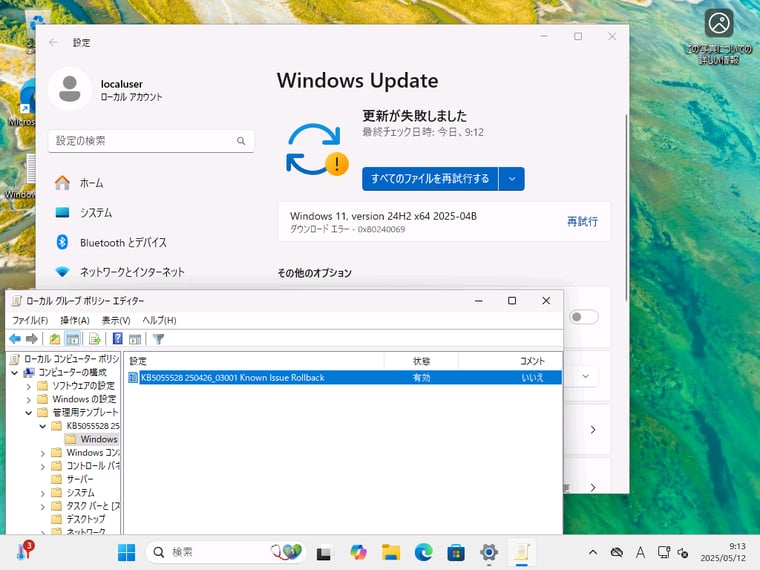Click the taskbar 検索 search box

pyautogui.click(x=226, y=552)
